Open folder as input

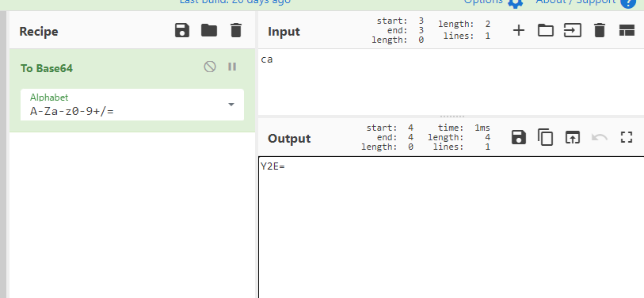[546, 30]
